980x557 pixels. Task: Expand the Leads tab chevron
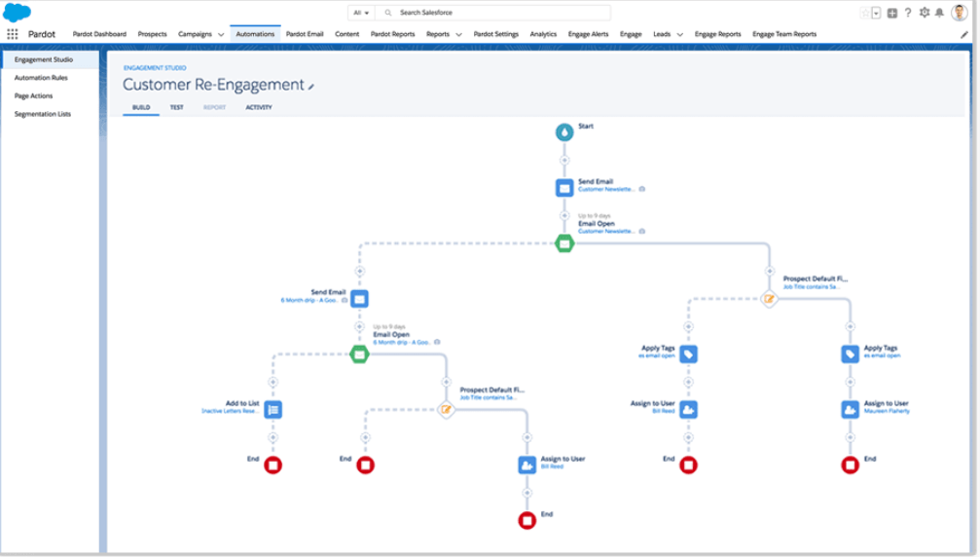680,35
